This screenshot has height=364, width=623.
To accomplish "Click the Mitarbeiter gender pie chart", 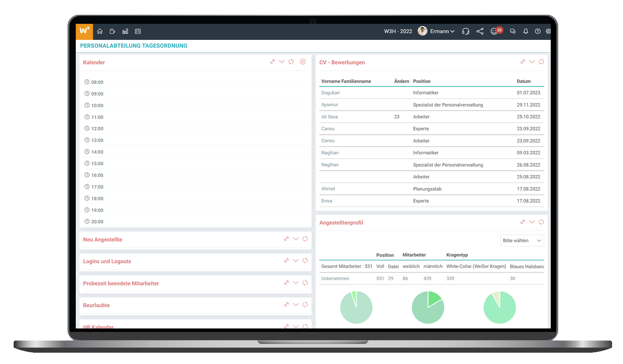I will pyautogui.click(x=428, y=307).
